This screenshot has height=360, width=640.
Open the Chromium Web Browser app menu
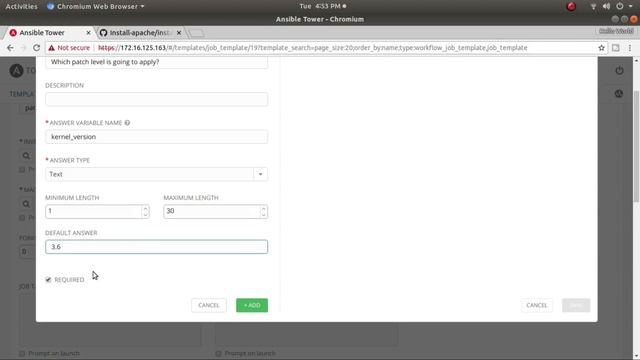(96, 6)
